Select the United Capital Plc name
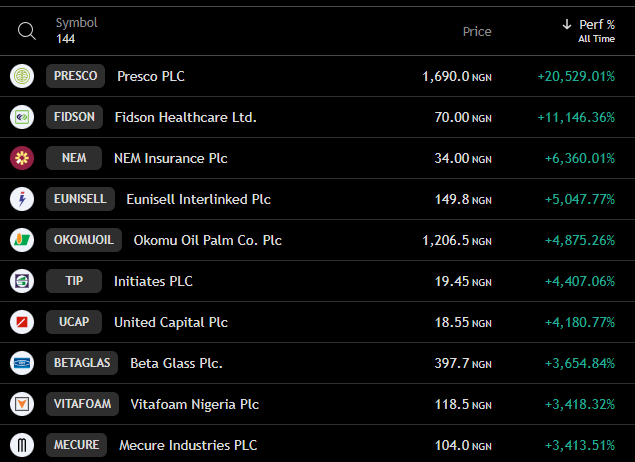The image size is (635, 462). tap(171, 322)
